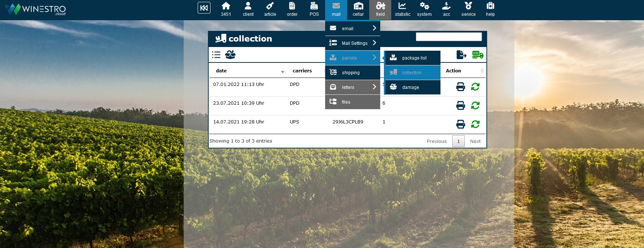Open the home dashboard icon labeled 3451
The width and height of the screenshot is (644, 248).
pos(226,10)
